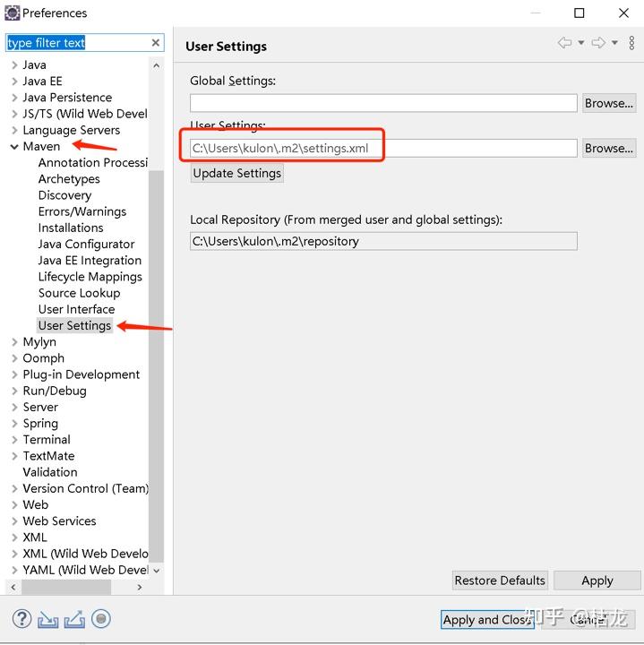Open the forward history dropdown arrow
The height and width of the screenshot is (645, 644).
click(614, 43)
